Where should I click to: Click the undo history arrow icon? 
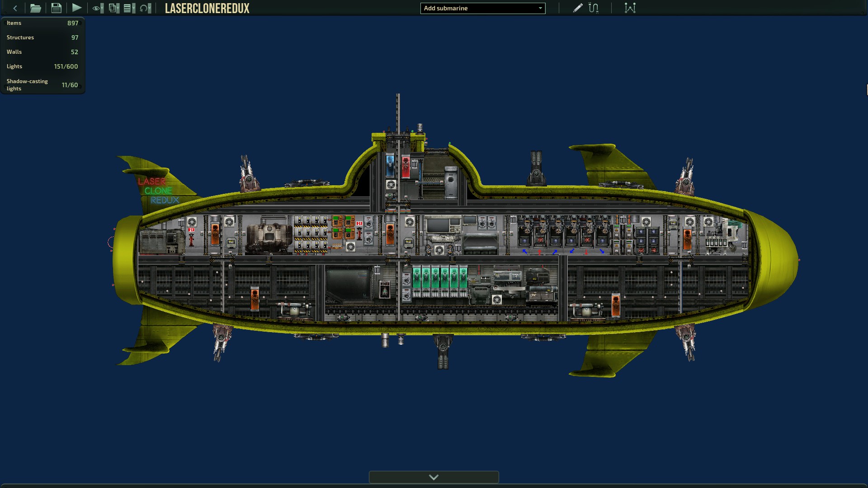[144, 8]
